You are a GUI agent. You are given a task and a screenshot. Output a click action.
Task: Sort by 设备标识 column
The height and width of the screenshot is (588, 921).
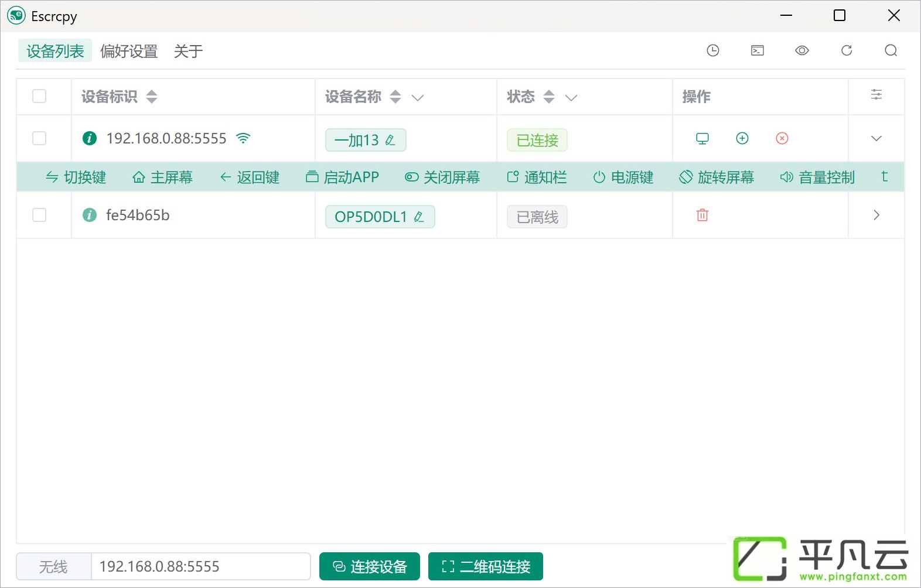coord(152,97)
